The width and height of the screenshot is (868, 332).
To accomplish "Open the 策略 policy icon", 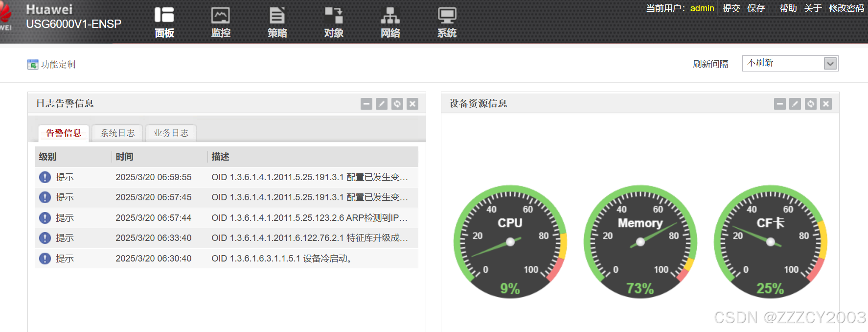I will 277,16.
